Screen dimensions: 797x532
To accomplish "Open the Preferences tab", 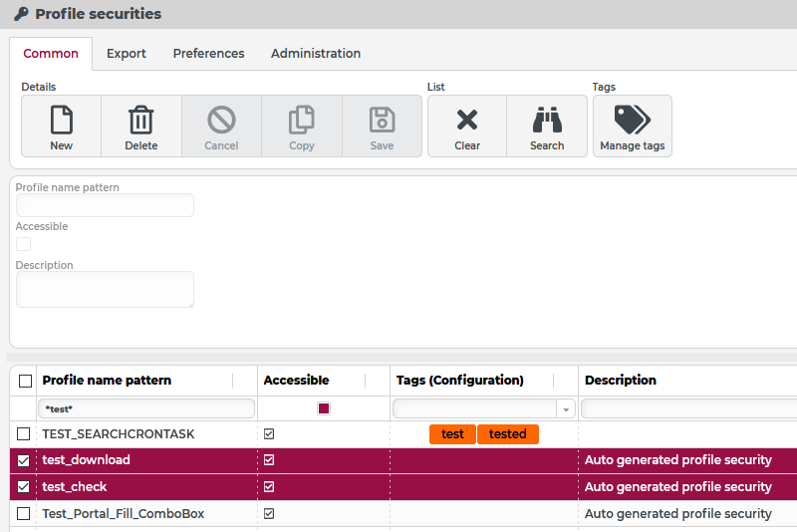I will point(208,54).
